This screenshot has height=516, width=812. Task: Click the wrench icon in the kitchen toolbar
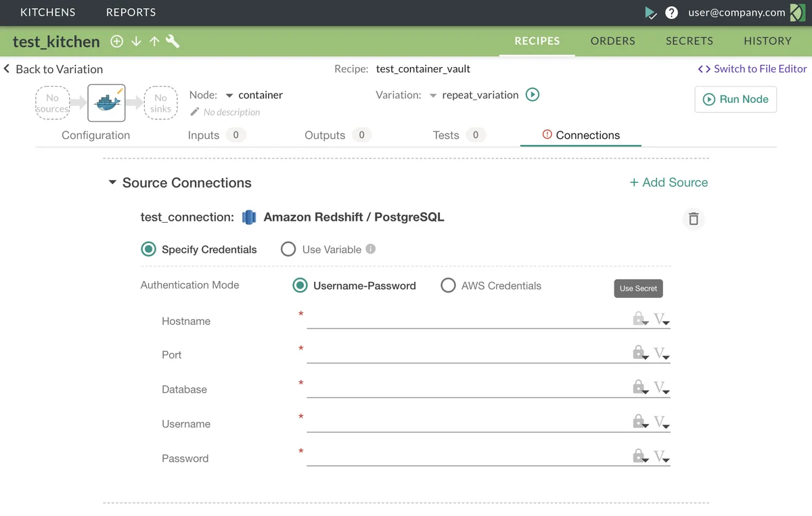(173, 41)
